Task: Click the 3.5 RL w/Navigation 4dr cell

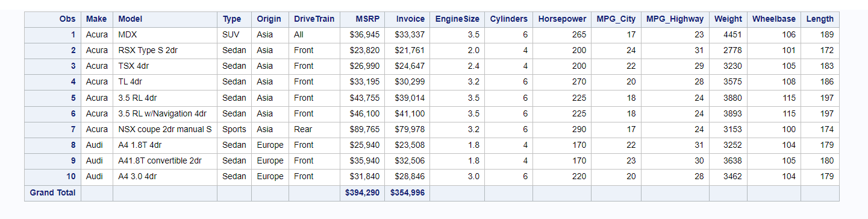Action: click(x=165, y=114)
